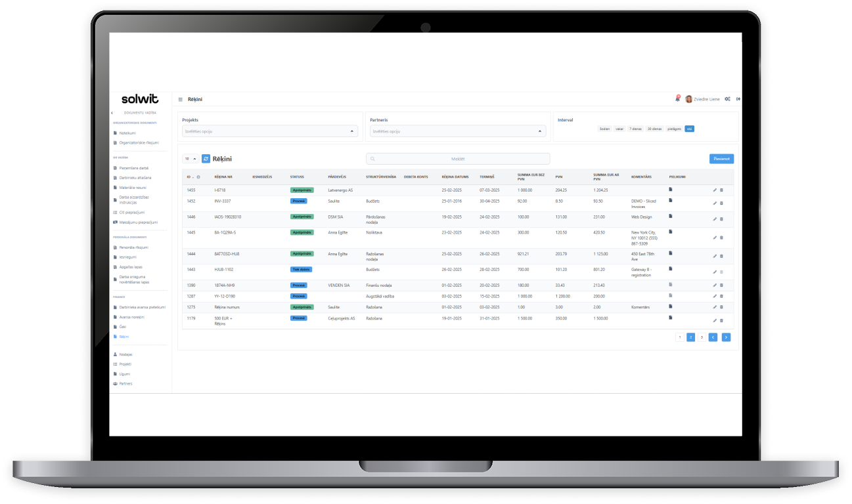852x504 pixels.
Task: Open attachment icon for invoice 1446
Action: coord(671,216)
